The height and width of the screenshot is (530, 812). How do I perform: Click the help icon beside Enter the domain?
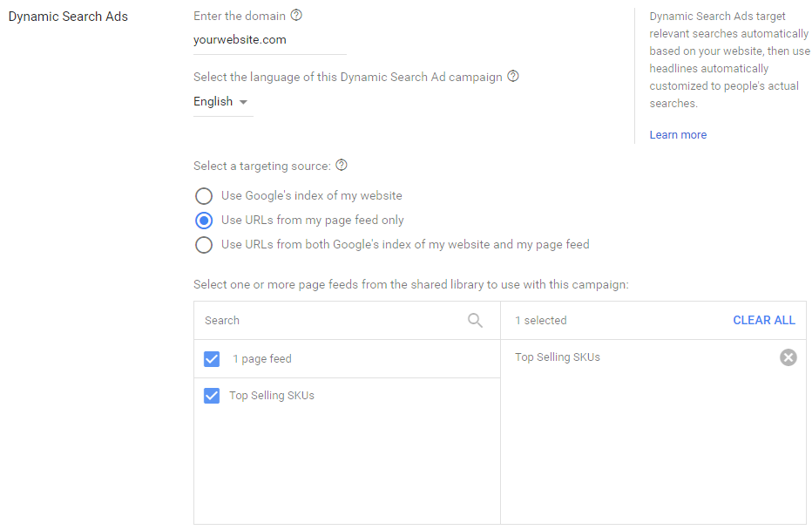point(297,15)
